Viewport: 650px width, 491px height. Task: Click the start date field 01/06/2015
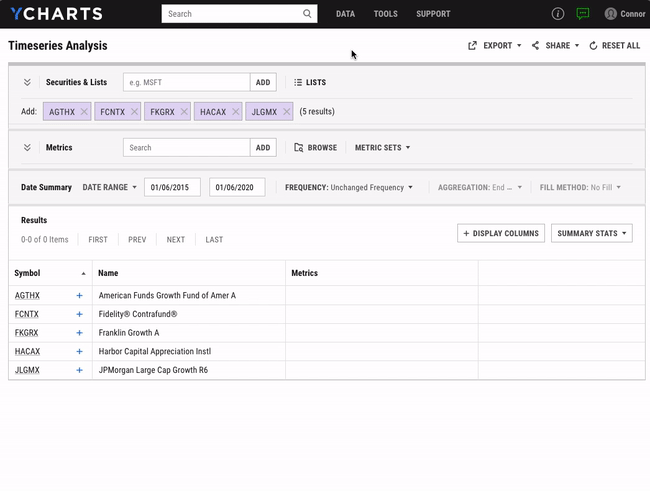pos(172,187)
